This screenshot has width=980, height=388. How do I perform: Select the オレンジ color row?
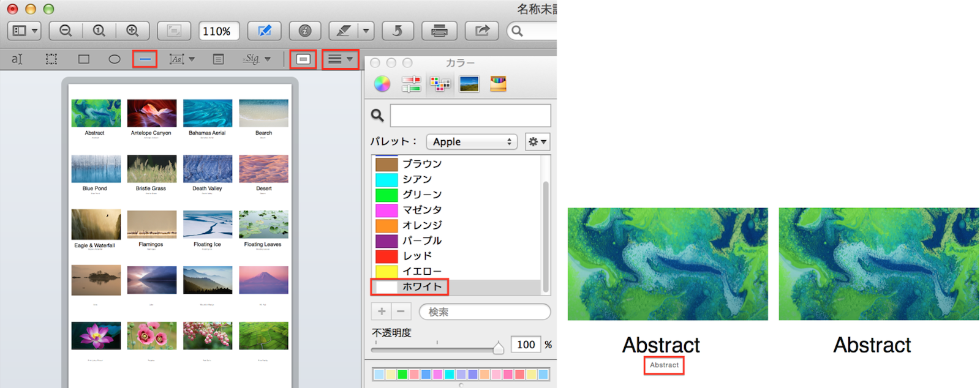tap(456, 225)
